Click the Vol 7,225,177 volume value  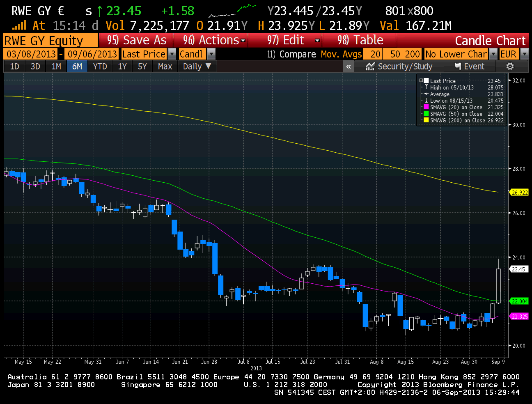[147, 26]
